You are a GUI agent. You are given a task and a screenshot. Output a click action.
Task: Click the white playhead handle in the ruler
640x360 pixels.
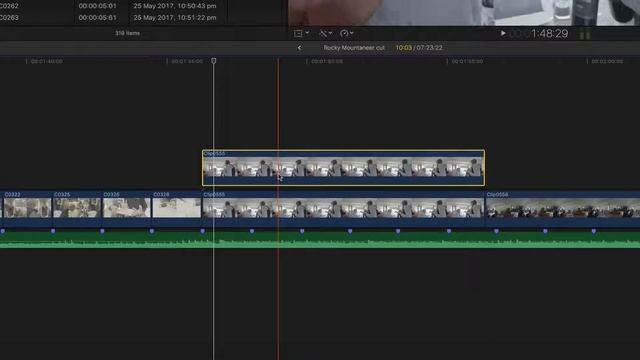[x=213, y=61]
